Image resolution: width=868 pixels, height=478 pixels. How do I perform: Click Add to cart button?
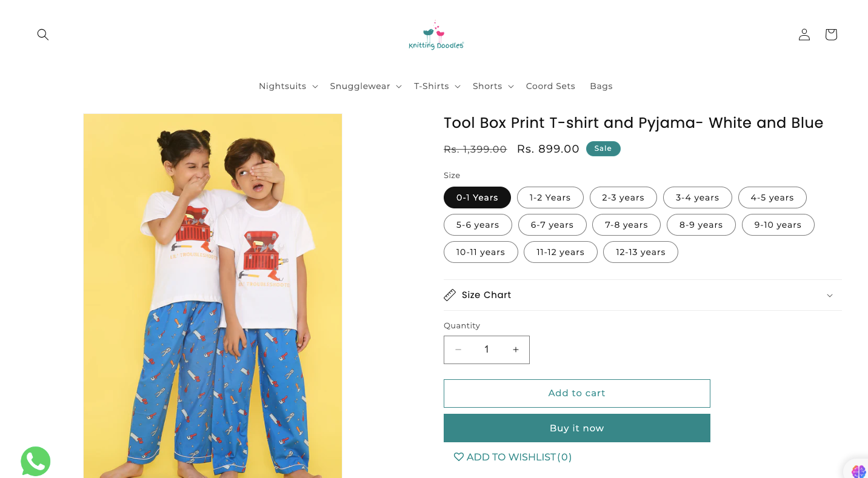pos(576,393)
